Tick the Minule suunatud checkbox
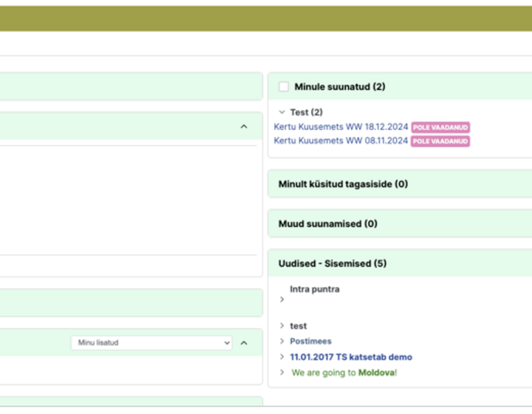 284,87
